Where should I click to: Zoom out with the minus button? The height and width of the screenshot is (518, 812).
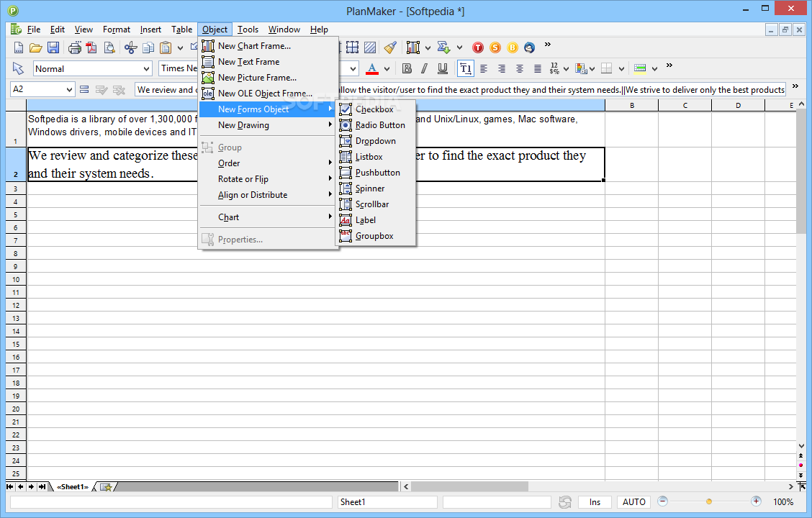tap(662, 501)
